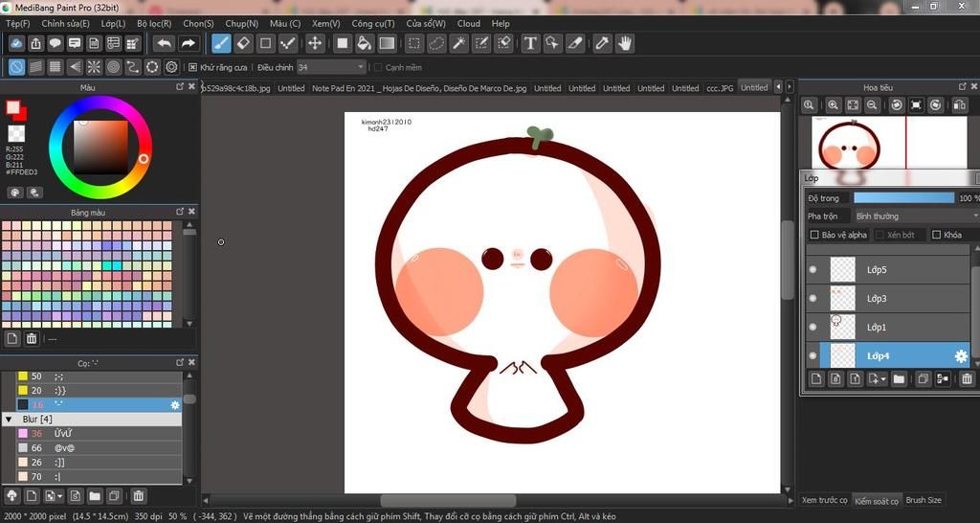Turn off snap guide
This screenshot has width=980, height=523.
tap(17, 67)
